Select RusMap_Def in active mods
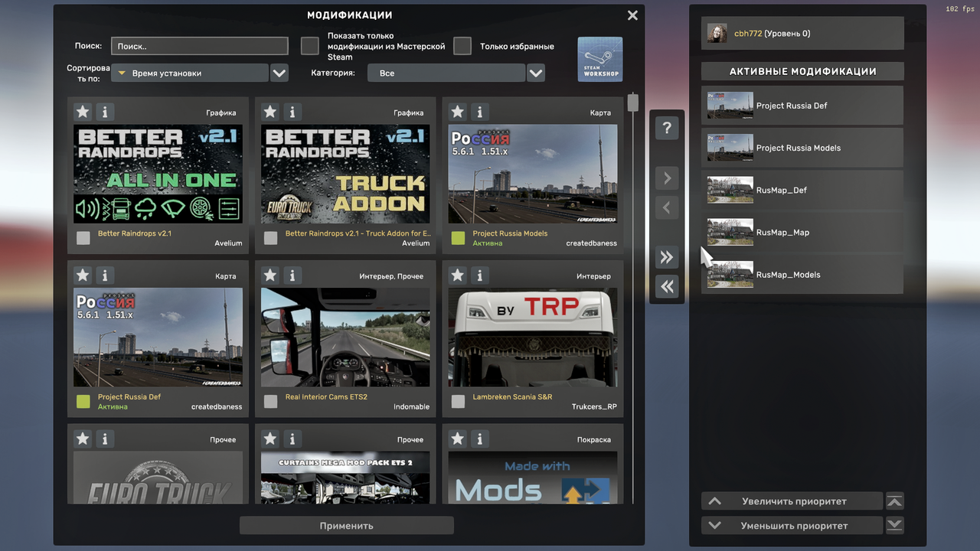 (802, 190)
